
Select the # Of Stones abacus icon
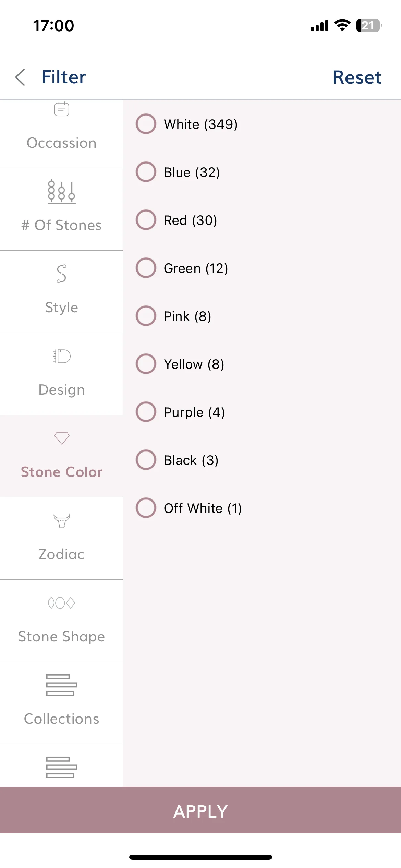pos(62,192)
